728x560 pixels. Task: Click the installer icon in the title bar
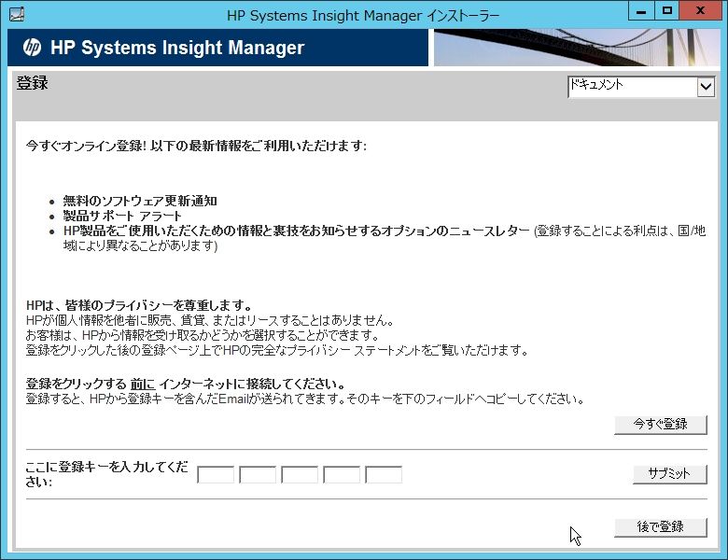[x=16, y=15]
